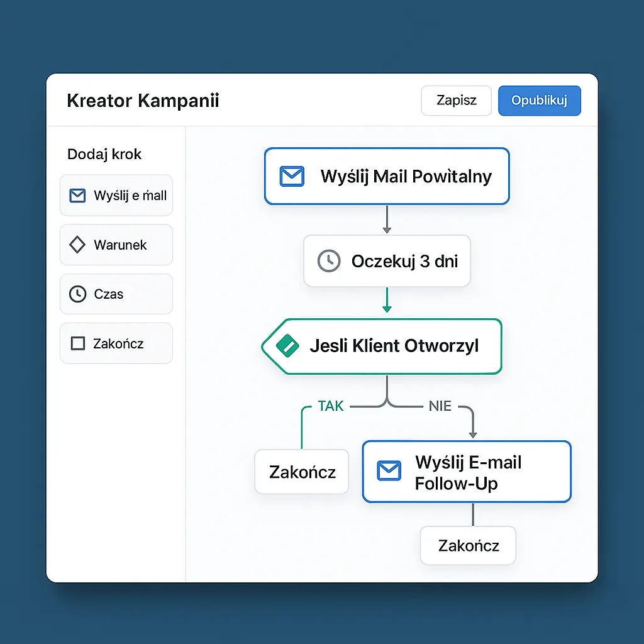This screenshot has width=644, height=644.
Task: Click the envelope icon on Wyślij E-mail Follow-Up
Action: (x=390, y=470)
